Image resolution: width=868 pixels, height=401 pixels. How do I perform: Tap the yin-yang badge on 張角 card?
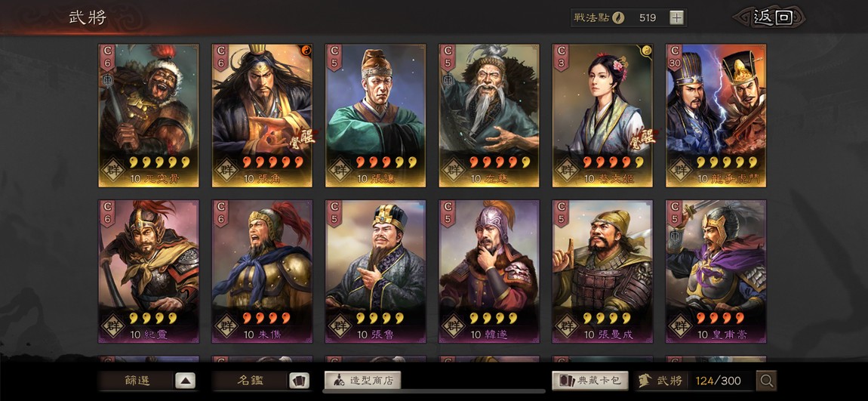[x=306, y=51]
